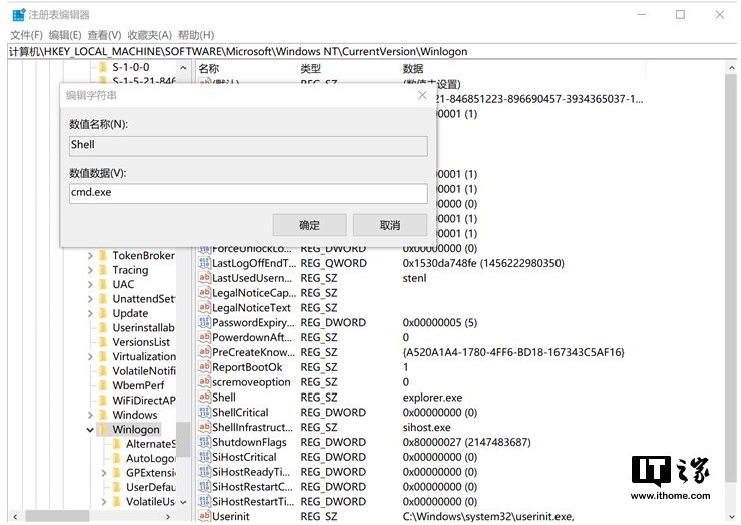Click the PasswordExpiry... DWORD icon
The image size is (741, 525).
204,322
